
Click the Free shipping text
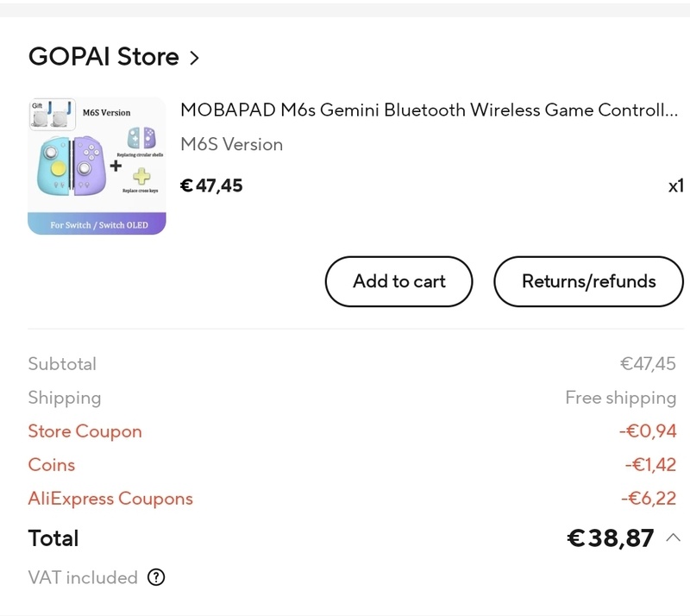pyautogui.click(x=620, y=398)
